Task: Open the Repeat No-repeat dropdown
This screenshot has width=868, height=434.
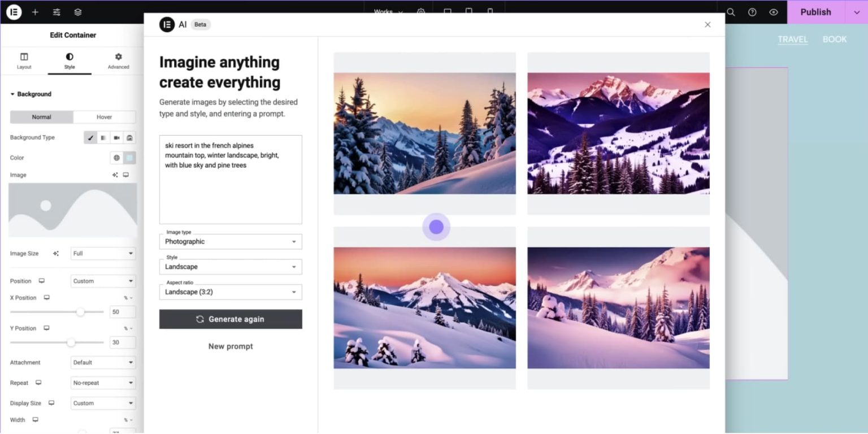Action: (103, 383)
